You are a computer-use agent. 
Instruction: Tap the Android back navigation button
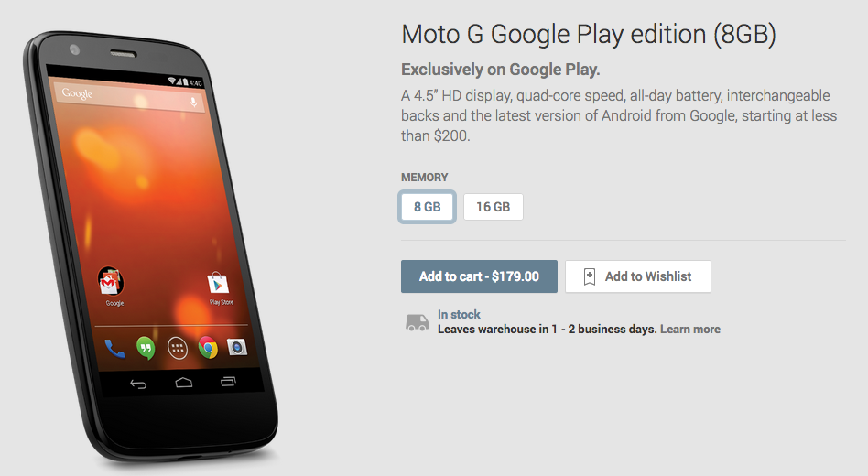point(138,384)
